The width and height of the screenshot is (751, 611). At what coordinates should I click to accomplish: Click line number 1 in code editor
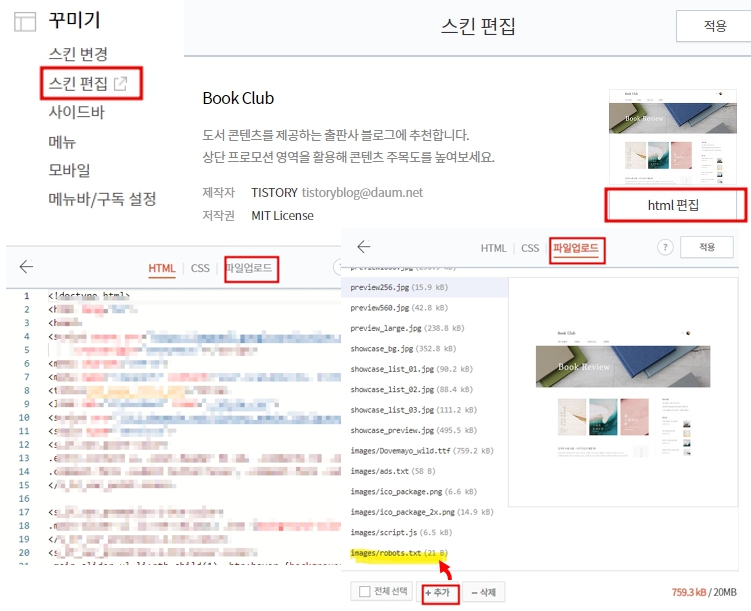tap(27, 296)
